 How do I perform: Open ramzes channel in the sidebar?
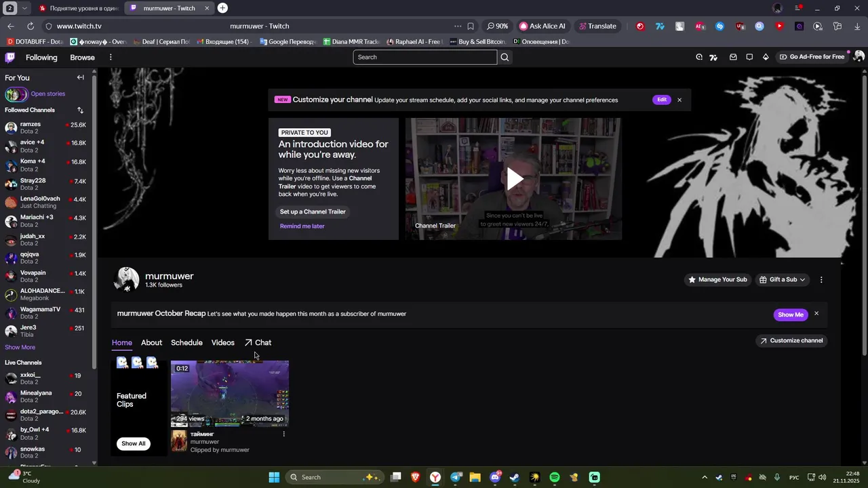[x=45, y=127]
